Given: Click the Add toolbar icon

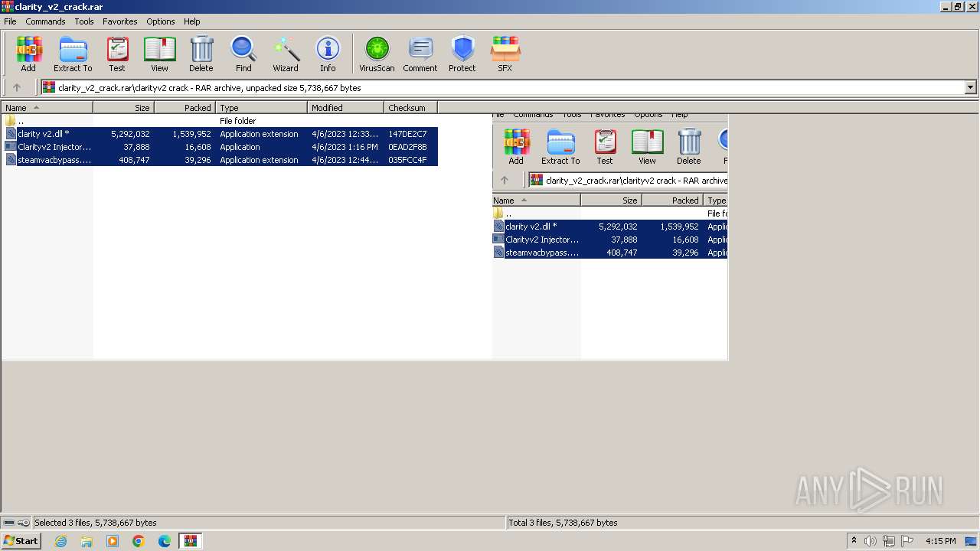Looking at the screenshot, I should pyautogui.click(x=28, y=54).
